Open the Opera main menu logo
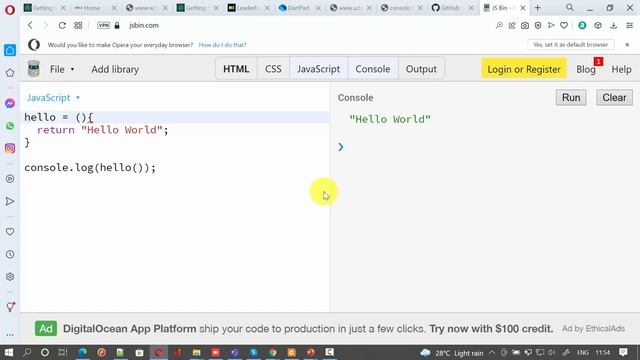The height and width of the screenshot is (360, 640). pos(10,9)
